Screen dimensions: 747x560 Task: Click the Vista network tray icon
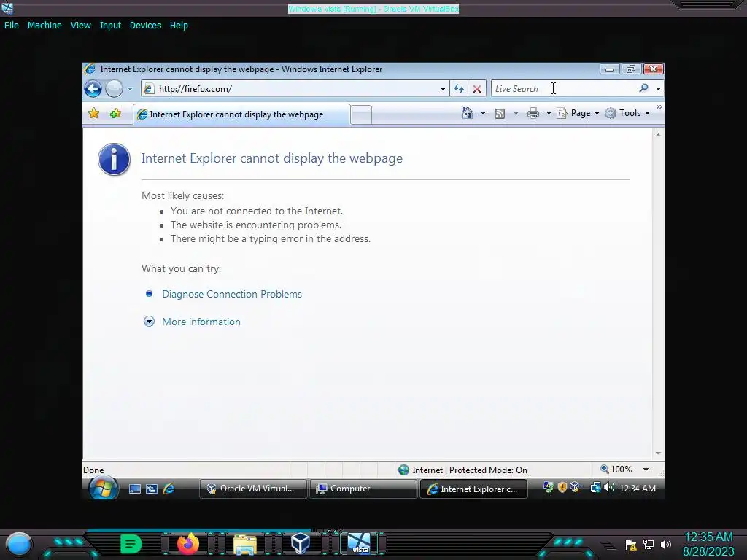pyautogui.click(x=595, y=487)
